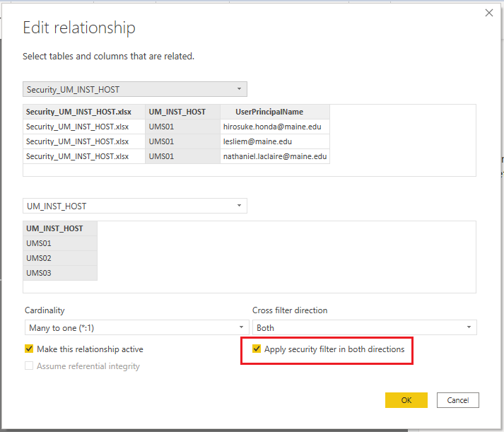This screenshot has height=432, width=504.
Task: Click Security_UM_INST_HOST.xlsx cell in lesliem row
Action: pyautogui.click(x=84, y=141)
